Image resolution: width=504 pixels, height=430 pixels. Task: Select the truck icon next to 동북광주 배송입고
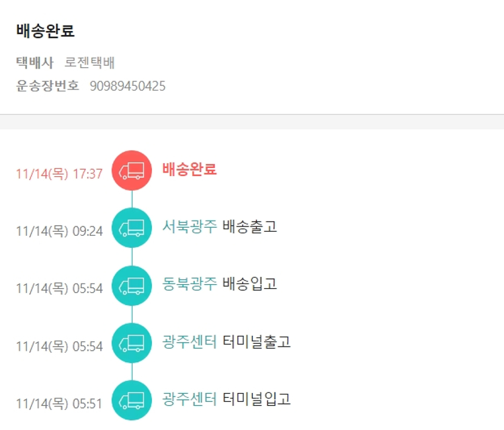click(x=132, y=286)
